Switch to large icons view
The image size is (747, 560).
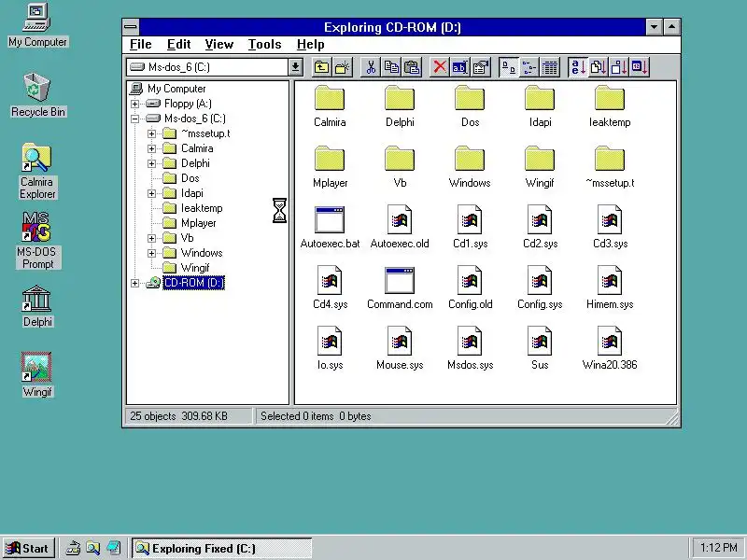coord(508,67)
